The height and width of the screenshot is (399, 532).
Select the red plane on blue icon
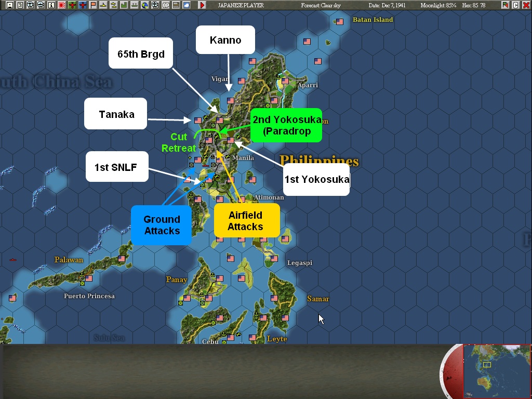[83, 5]
